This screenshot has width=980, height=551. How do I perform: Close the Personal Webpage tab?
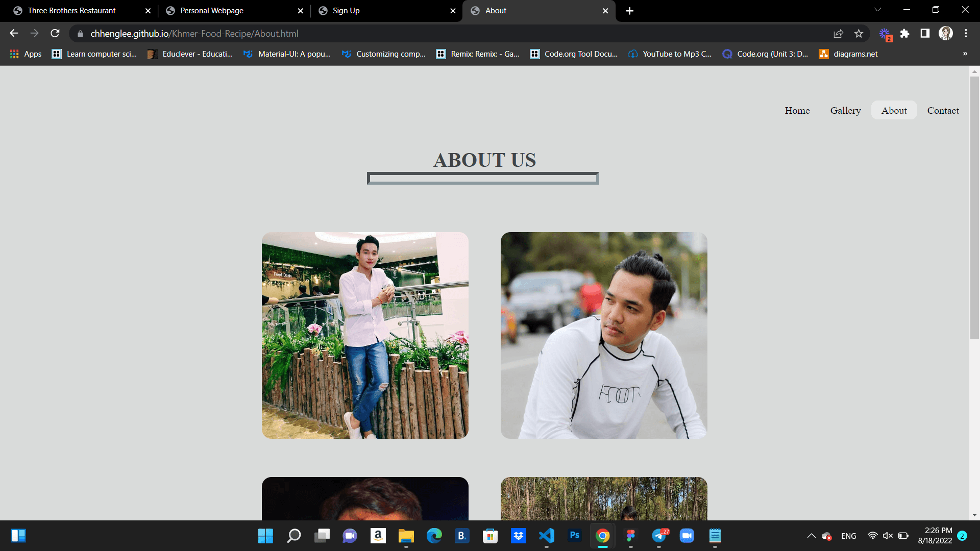[x=300, y=11]
